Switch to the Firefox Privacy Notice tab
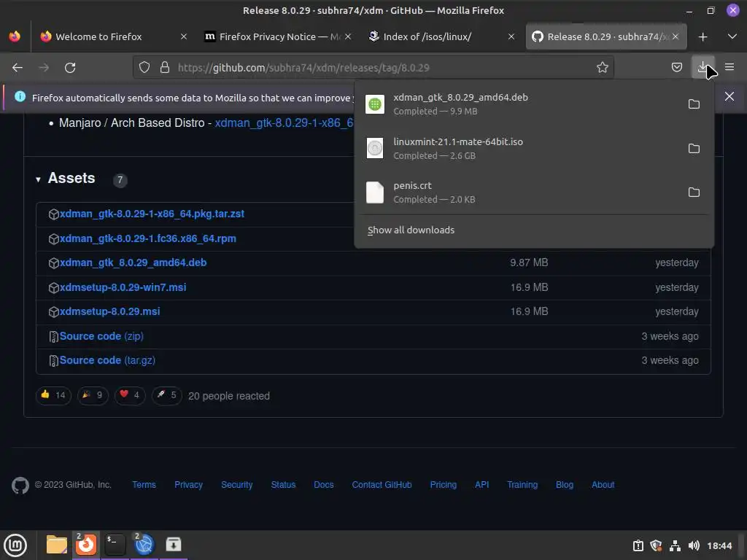The image size is (747, 560). [x=279, y=36]
